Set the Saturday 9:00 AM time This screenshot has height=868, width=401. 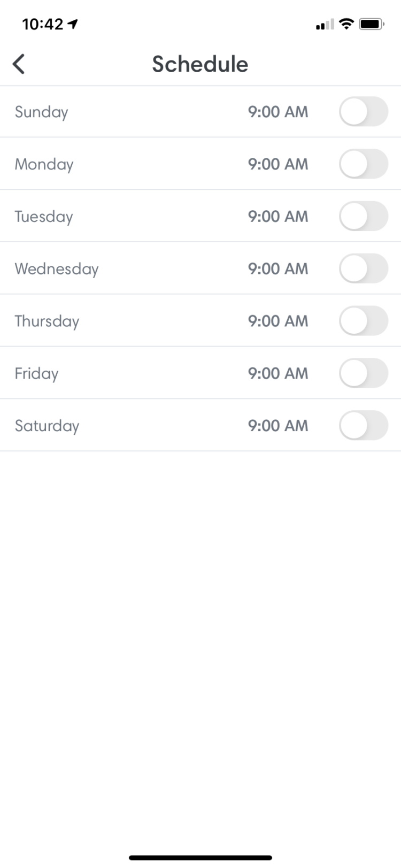point(278,426)
